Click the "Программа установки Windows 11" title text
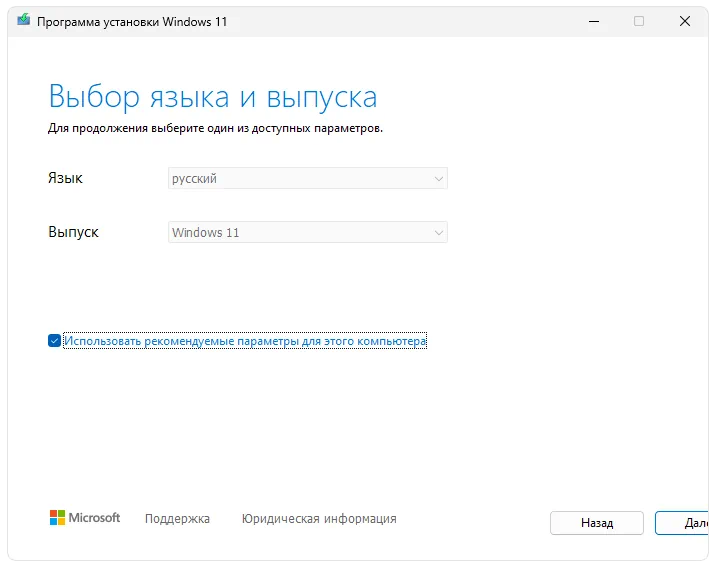The height and width of the screenshot is (567, 715). coord(132,21)
